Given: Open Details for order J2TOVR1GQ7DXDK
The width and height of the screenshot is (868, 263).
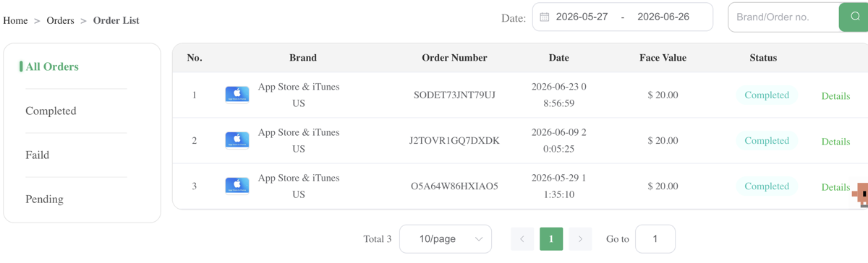Looking at the screenshot, I should pos(835,141).
